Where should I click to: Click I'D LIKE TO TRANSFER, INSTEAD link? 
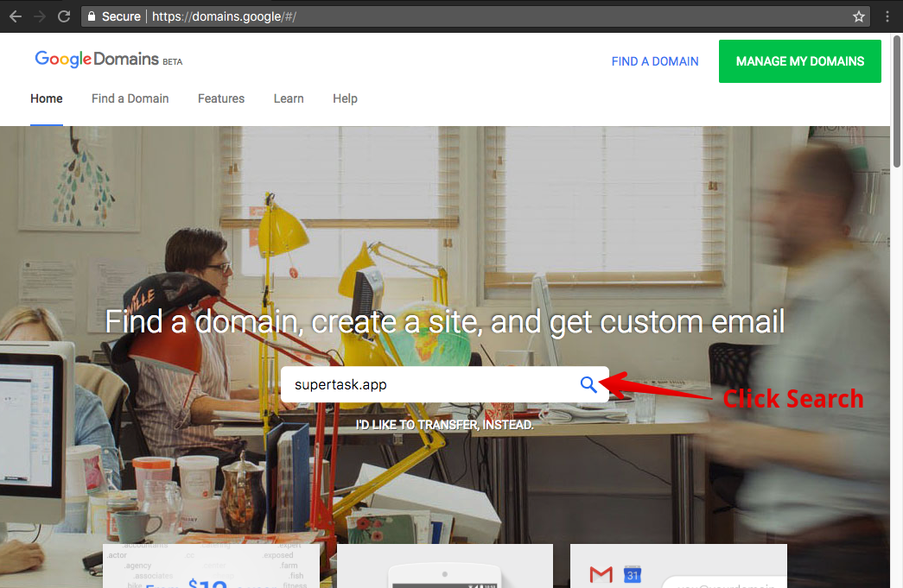point(445,425)
